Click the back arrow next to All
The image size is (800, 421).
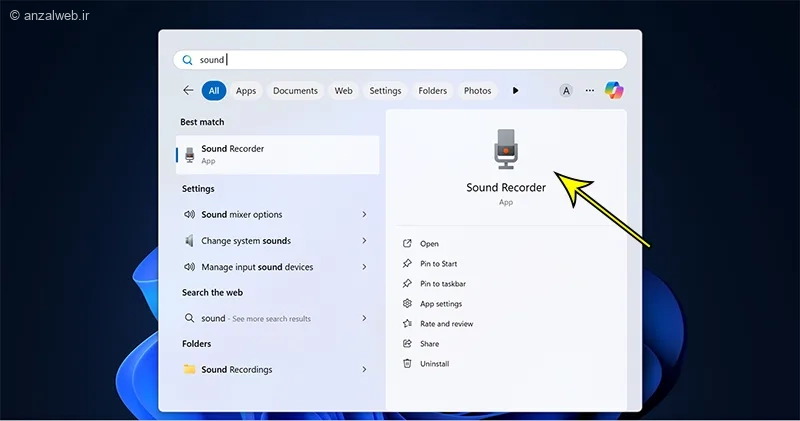point(188,90)
